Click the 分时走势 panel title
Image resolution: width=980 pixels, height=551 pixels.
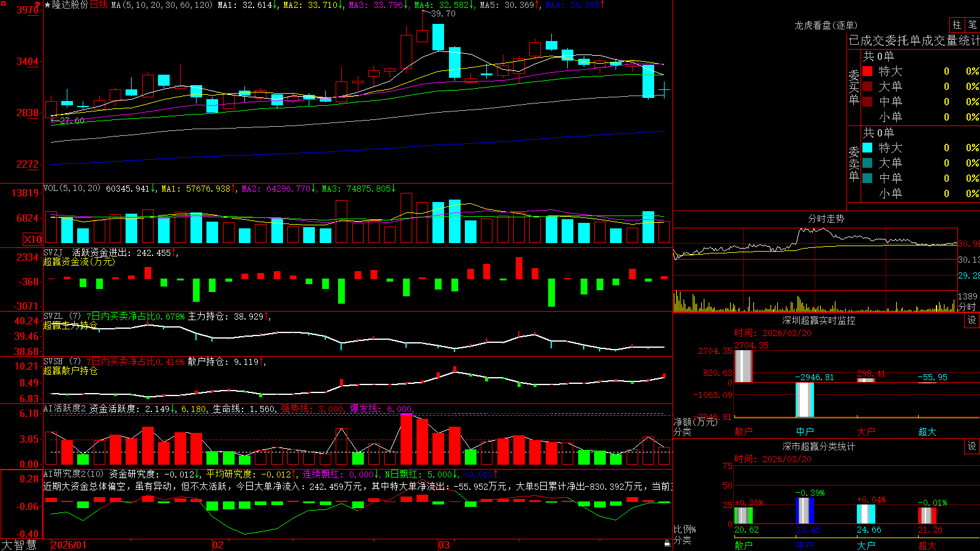[826, 219]
